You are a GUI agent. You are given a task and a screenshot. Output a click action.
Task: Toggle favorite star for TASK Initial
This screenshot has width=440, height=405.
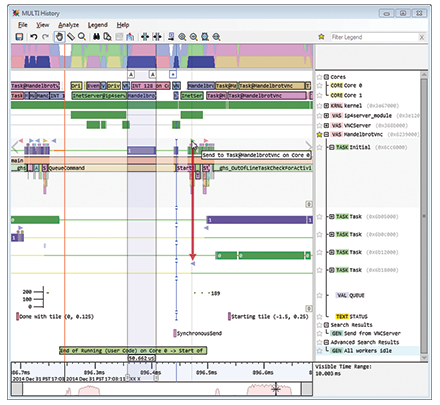319,147
